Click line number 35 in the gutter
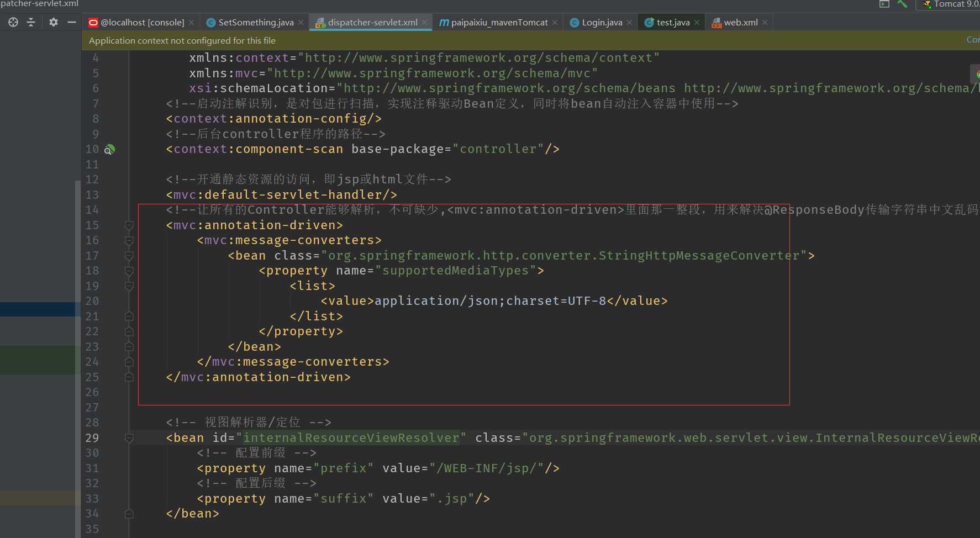 tap(92, 529)
